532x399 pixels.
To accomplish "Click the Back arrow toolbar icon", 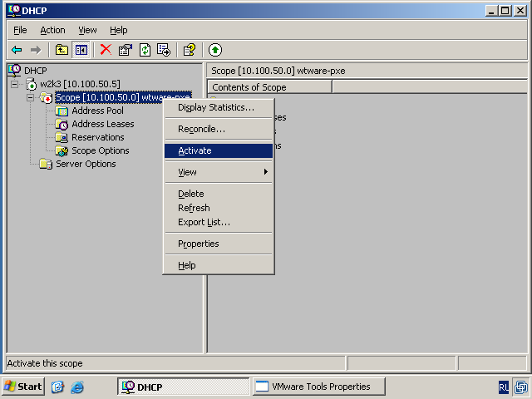I will (17, 50).
